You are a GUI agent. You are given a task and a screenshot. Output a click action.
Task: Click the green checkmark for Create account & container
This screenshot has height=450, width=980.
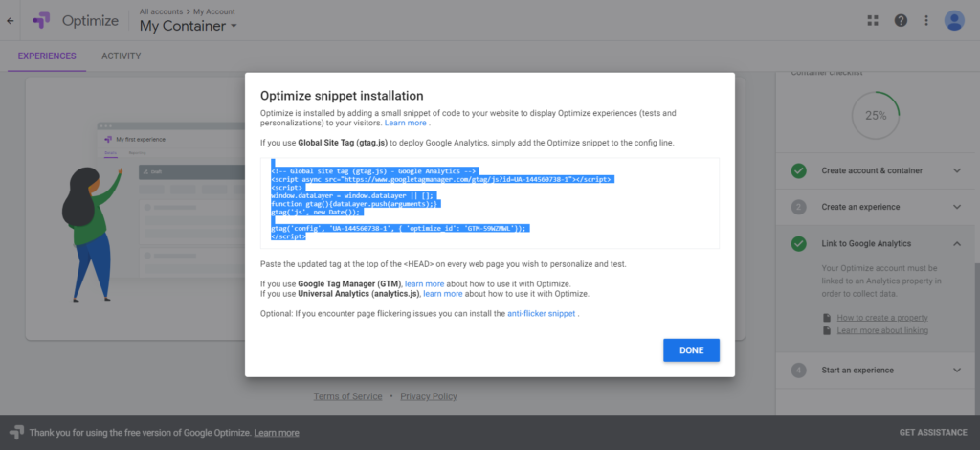point(798,170)
